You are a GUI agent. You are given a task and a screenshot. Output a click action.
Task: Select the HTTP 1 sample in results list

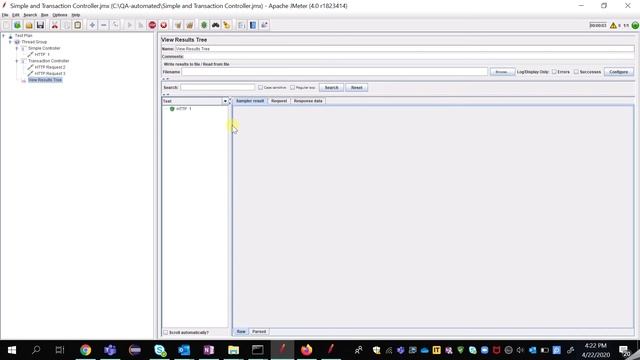pos(184,109)
